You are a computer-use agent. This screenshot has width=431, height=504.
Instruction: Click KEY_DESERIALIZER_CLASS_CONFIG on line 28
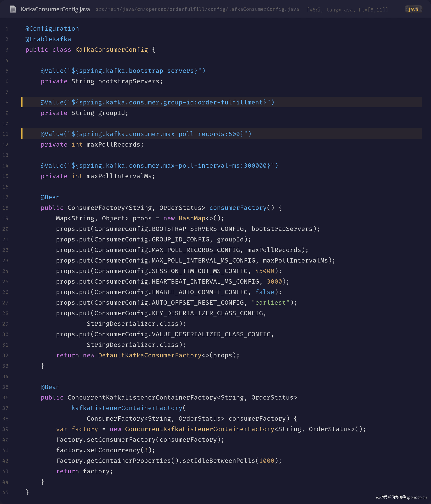point(207,313)
